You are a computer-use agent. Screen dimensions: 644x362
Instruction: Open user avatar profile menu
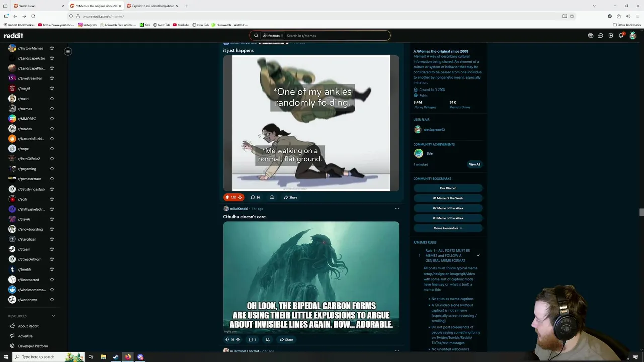click(633, 35)
